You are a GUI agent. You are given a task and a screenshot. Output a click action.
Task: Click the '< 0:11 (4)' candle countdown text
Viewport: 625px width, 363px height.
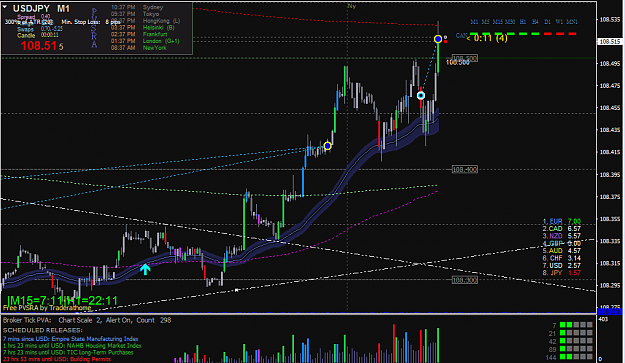pos(487,38)
